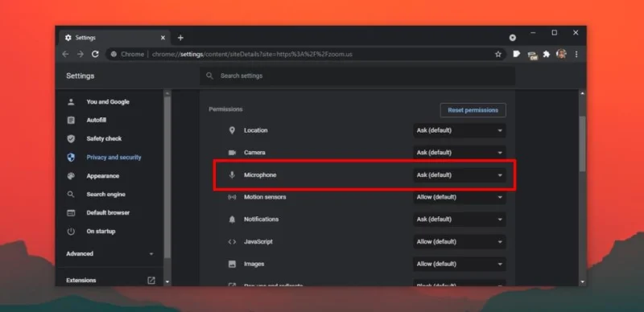
Task: Click the palette icon beside Appearance
Action: coord(71,176)
